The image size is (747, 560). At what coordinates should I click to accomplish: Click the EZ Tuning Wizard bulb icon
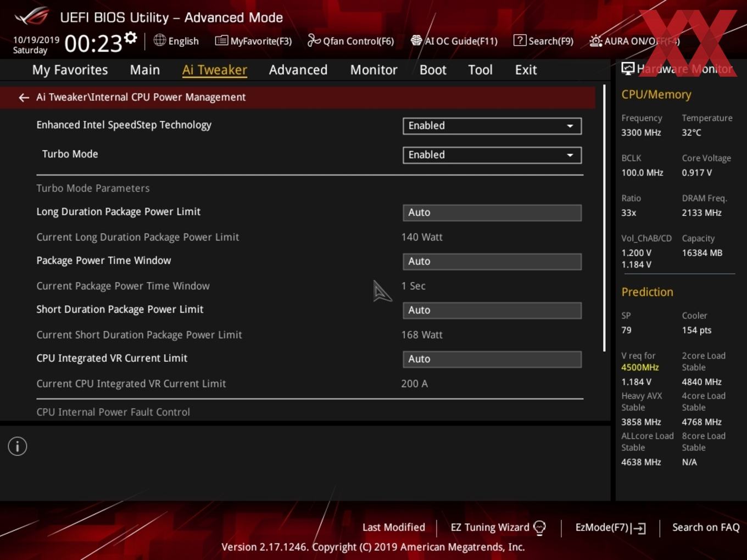539,528
